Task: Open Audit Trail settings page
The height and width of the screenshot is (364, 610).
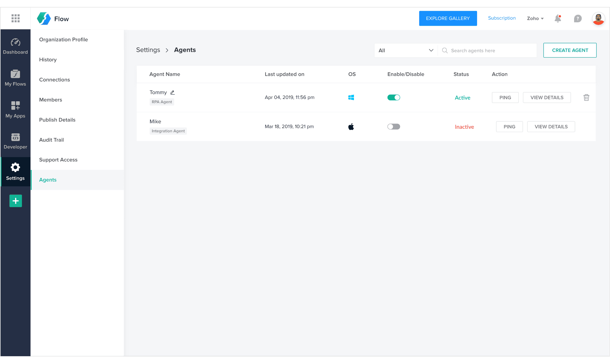Action: tap(51, 140)
